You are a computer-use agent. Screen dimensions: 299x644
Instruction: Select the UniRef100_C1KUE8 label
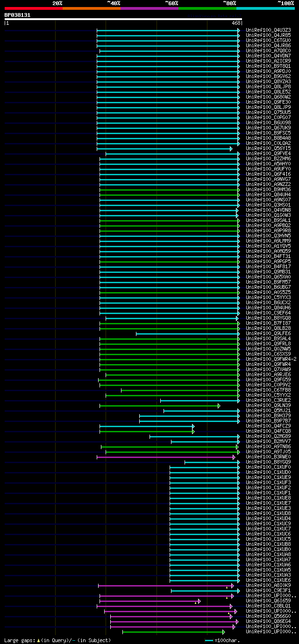(268, 498)
